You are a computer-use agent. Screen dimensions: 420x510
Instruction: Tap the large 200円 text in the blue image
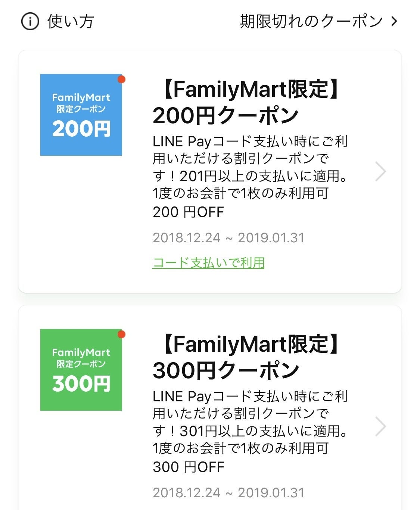(81, 129)
